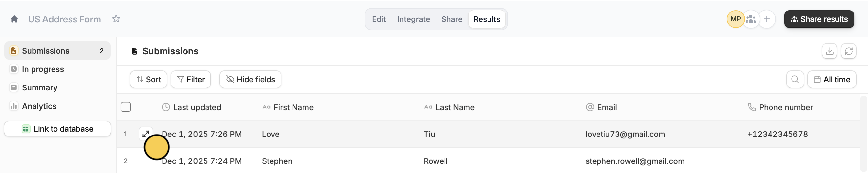Expand the first submission row
The height and width of the screenshot is (173, 868).
point(146,134)
